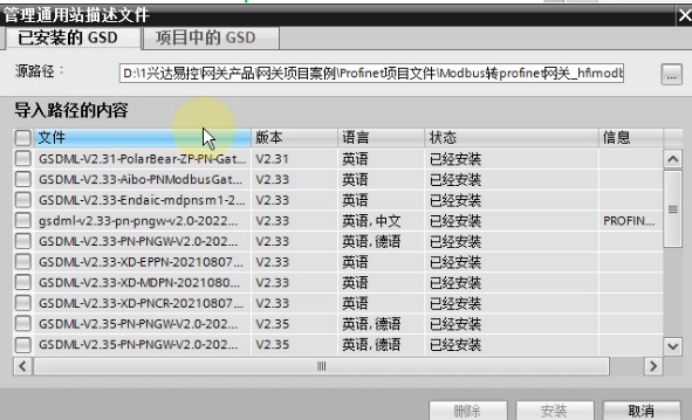
Task: Check the GSDML-V2.31-PolarBear-ZP-PN-Gat... row checkbox
Action: tap(23, 158)
